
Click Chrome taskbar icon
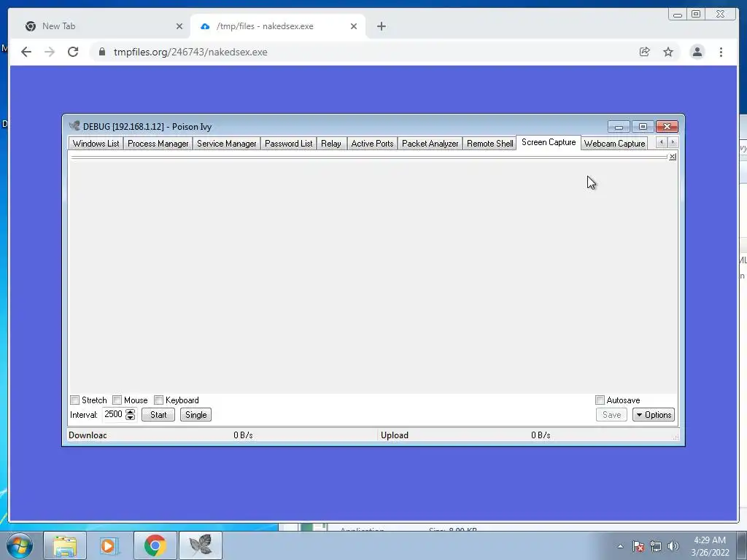[x=155, y=545]
